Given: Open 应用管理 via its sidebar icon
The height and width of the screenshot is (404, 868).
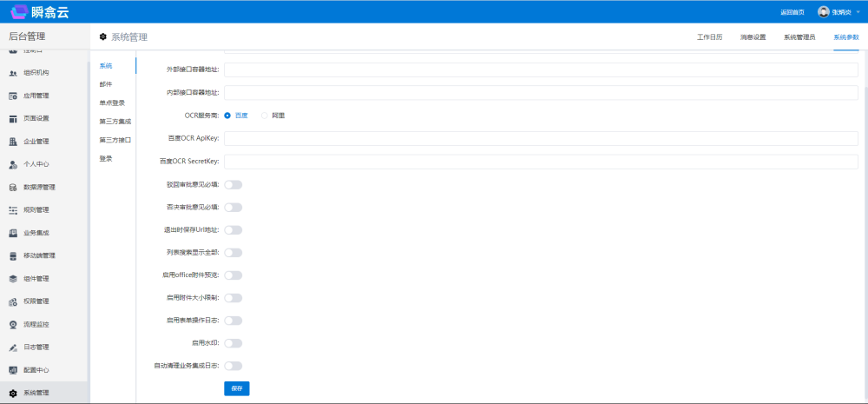Looking at the screenshot, I should (x=13, y=96).
